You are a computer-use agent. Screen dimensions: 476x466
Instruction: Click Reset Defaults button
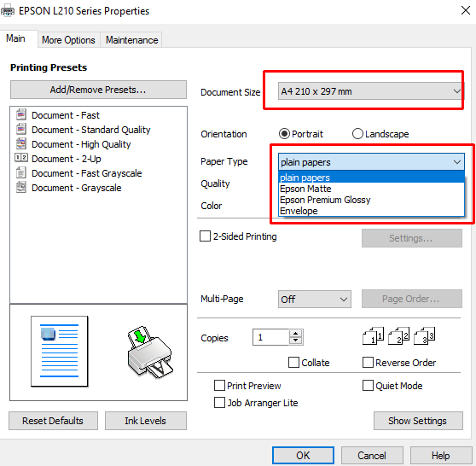[x=53, y=421]
